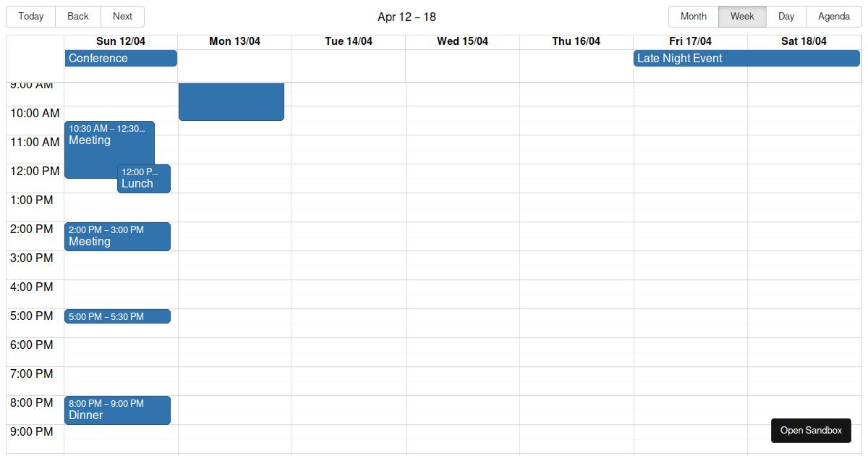Screen dimensions: 868x456
Task: Click the Open Sandbox button
Action: point(811,431)
